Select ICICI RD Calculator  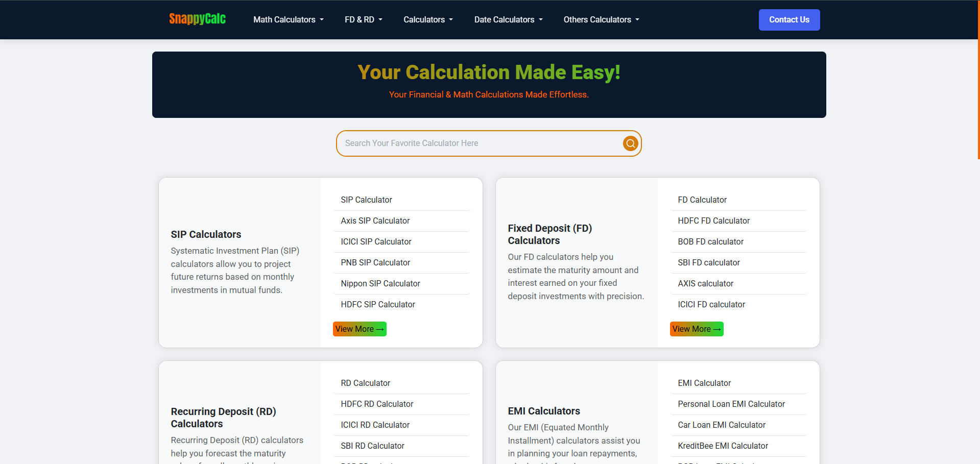(x=401, y=425)
